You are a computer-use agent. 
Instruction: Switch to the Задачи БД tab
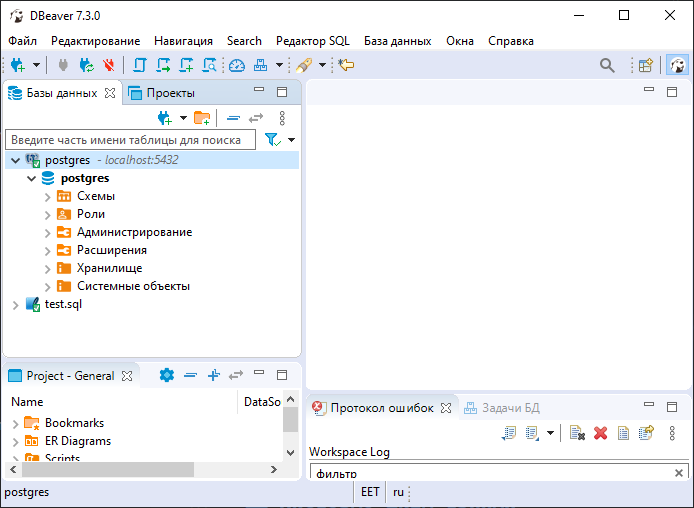tap(502, 408)
